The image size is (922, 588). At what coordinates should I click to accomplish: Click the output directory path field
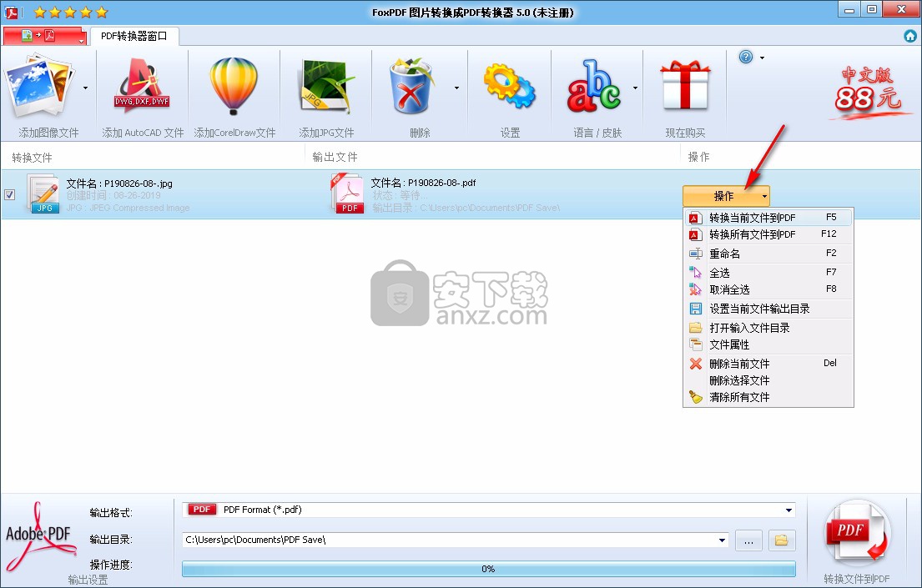coord(449,540)
